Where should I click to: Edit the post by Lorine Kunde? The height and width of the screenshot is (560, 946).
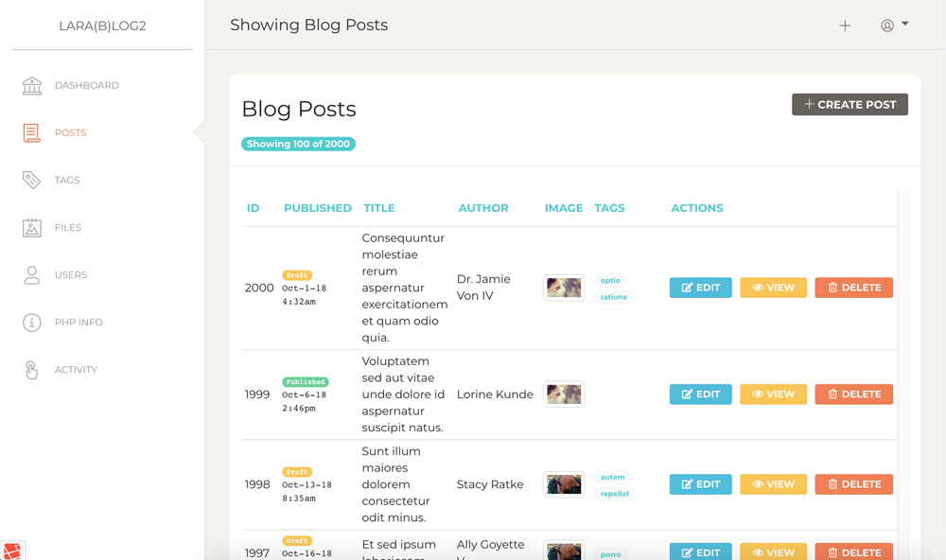click(700, 394)
